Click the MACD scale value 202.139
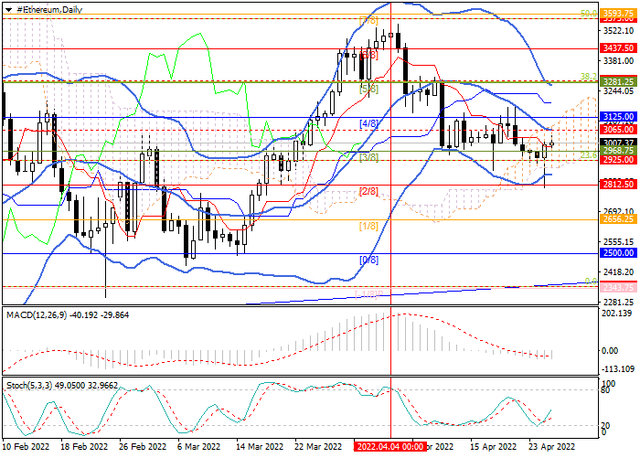 point(619,313)
